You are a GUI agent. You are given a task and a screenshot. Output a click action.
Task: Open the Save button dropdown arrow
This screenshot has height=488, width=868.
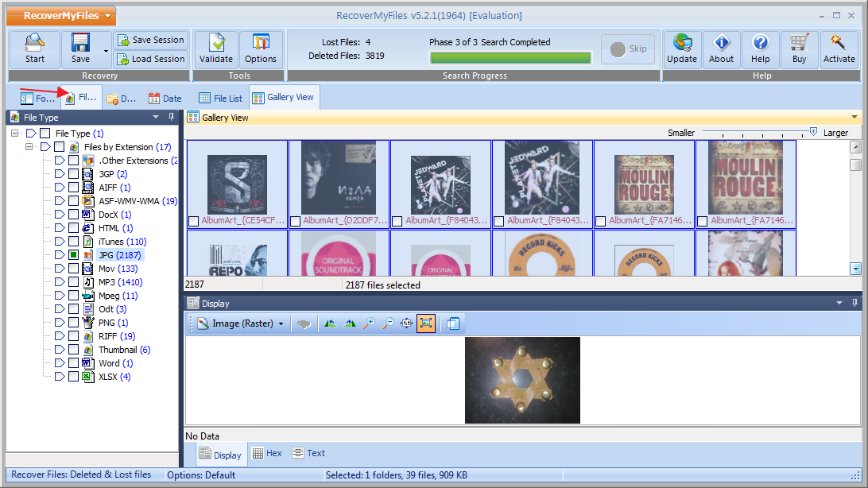click(x=106, y=50)
